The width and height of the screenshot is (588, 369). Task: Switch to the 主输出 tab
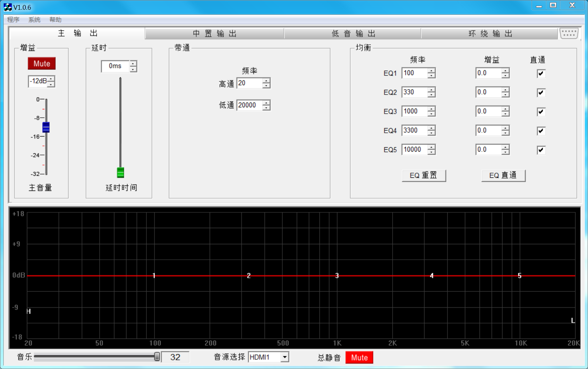coord(78,33)
